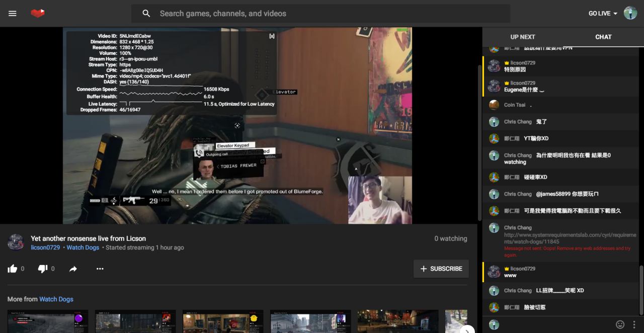644x333 pixels.
Task: Close the stats for nerds overlay
Action: [272, 36]
